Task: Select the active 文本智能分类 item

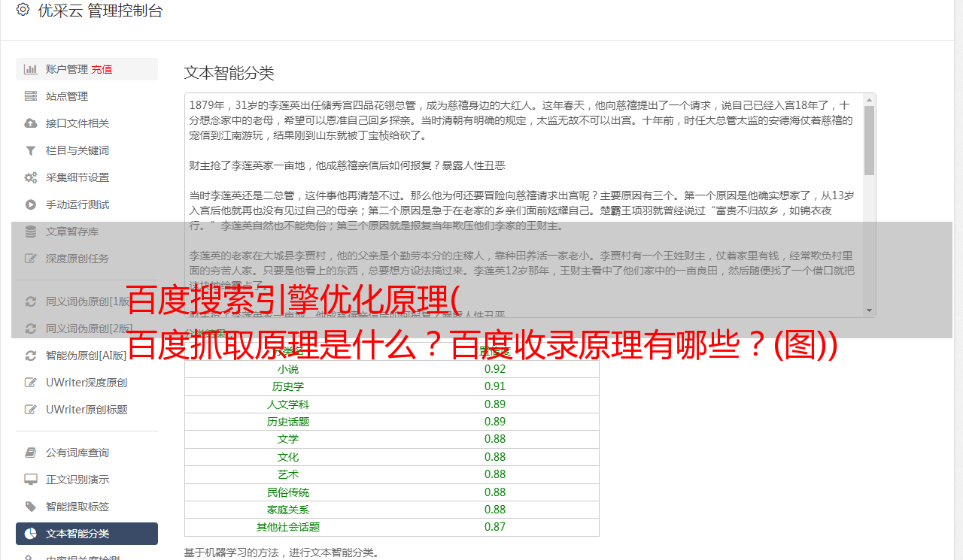Action: [87, 534]
